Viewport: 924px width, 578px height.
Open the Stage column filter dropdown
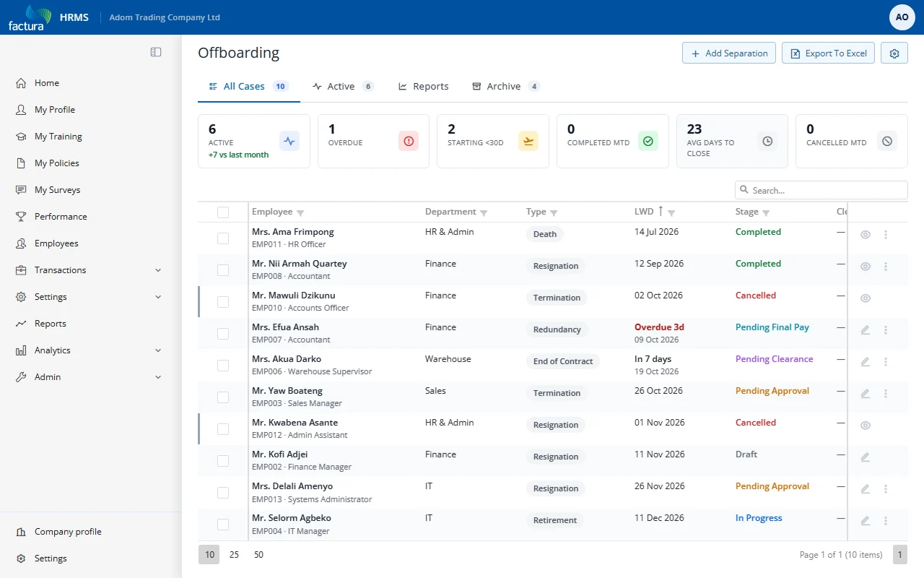click(766, 213)
